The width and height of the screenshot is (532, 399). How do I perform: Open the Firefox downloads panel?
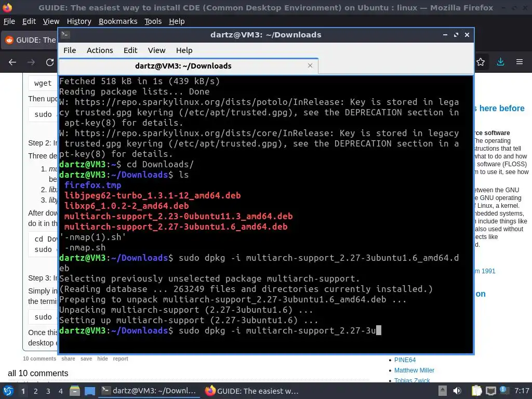point(500,62)
